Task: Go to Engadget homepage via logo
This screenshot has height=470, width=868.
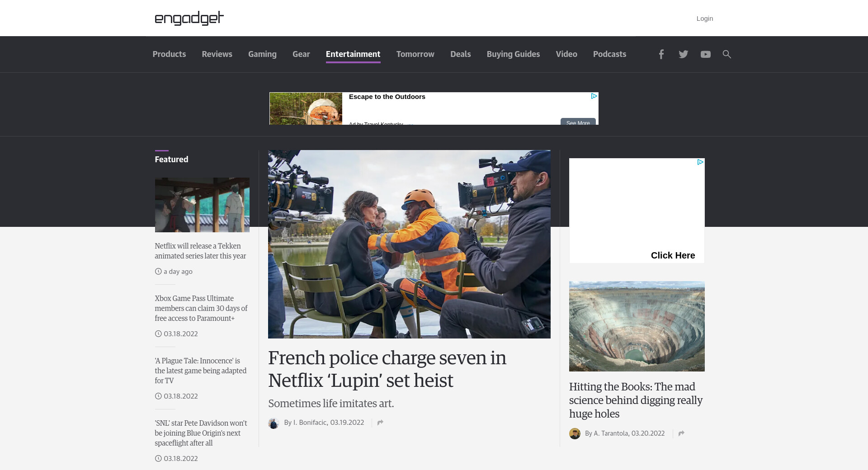Action: [189, 18]
